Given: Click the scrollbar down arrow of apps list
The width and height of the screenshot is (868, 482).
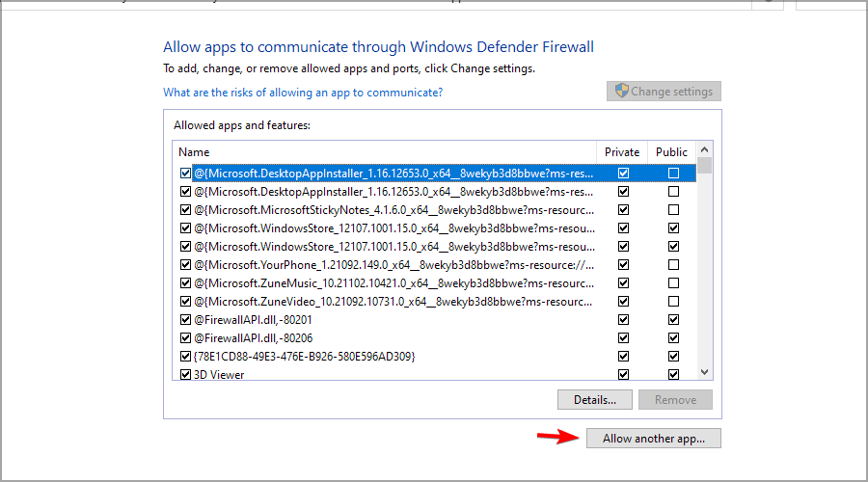Looking at the screenshot, I should pos(704,372).
